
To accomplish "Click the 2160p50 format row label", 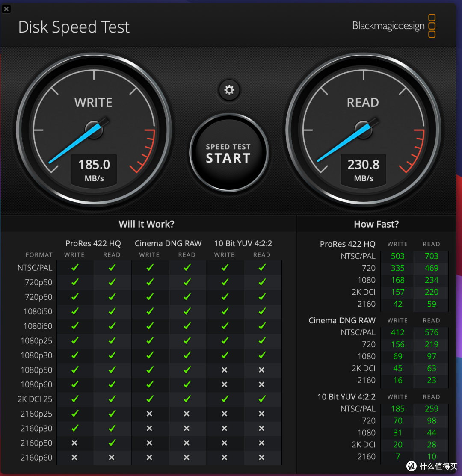I will click(36, 443).
